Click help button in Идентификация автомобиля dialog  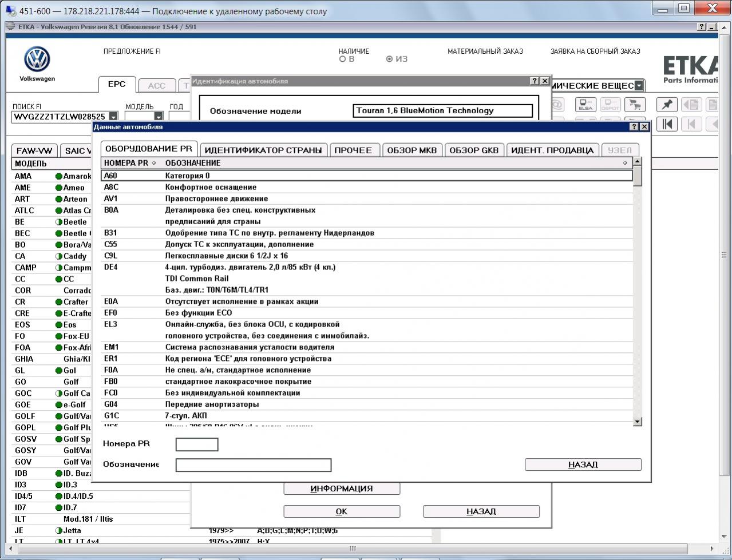[x=535, y=81]
